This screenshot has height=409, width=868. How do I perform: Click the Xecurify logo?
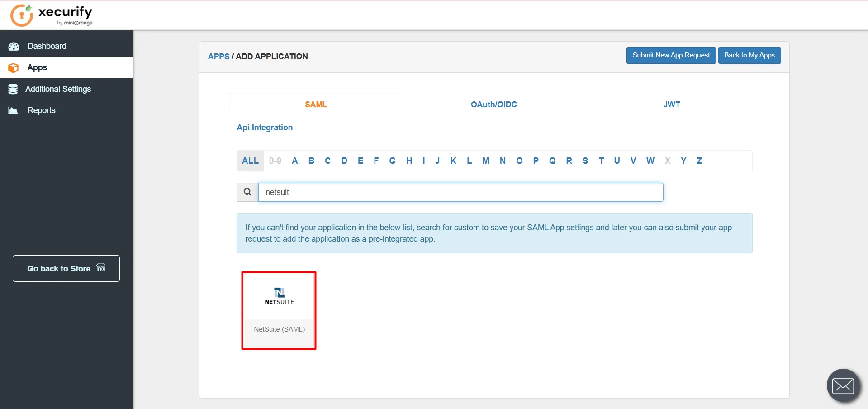(x=52, y=15)
